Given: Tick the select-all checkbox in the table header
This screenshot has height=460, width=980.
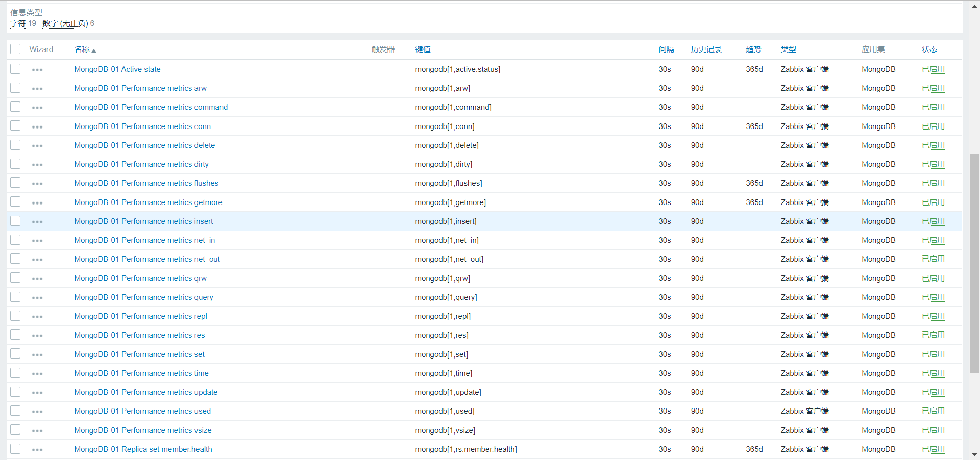Looking at the screenshot, I should [x=15, y=49].
